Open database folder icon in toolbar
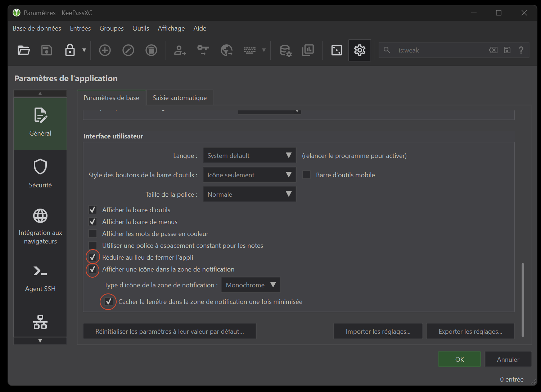 point(24,50)
